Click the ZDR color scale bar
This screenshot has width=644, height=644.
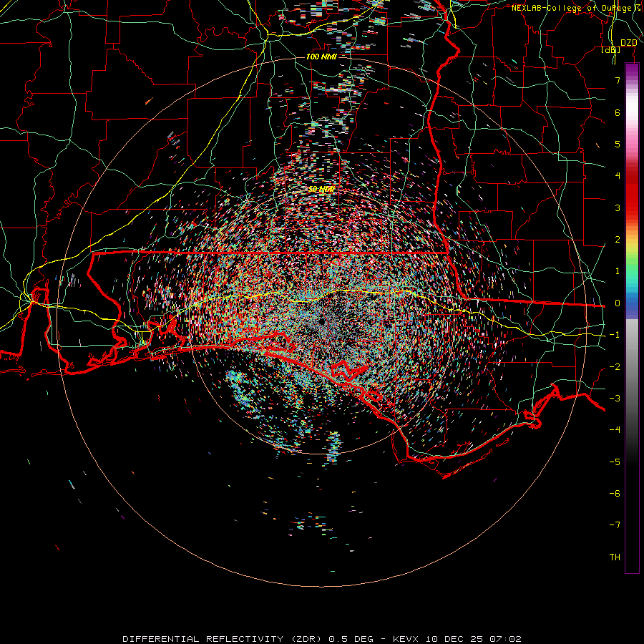tap(632, 318)
